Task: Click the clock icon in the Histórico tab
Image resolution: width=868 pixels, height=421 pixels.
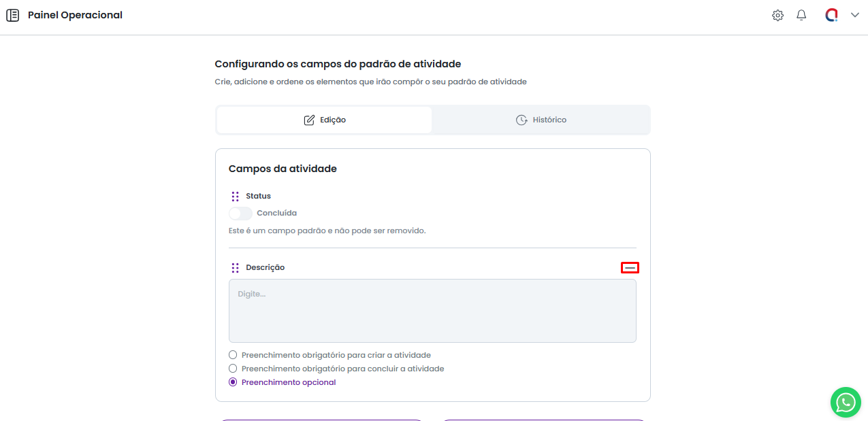Action: click(521, 120)
